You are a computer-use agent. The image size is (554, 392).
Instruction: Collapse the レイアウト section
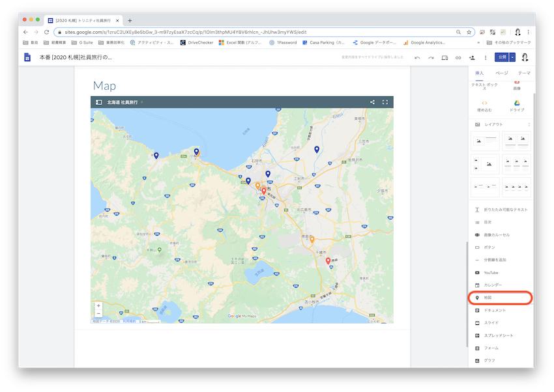(529, 124)
